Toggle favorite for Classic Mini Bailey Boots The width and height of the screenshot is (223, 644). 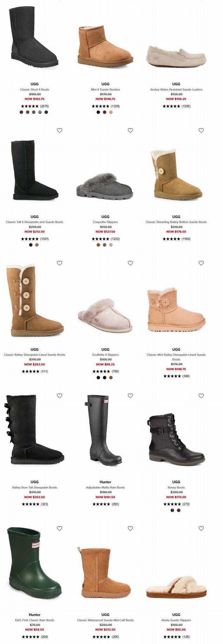pyautogui.click(x=201, y=263)
